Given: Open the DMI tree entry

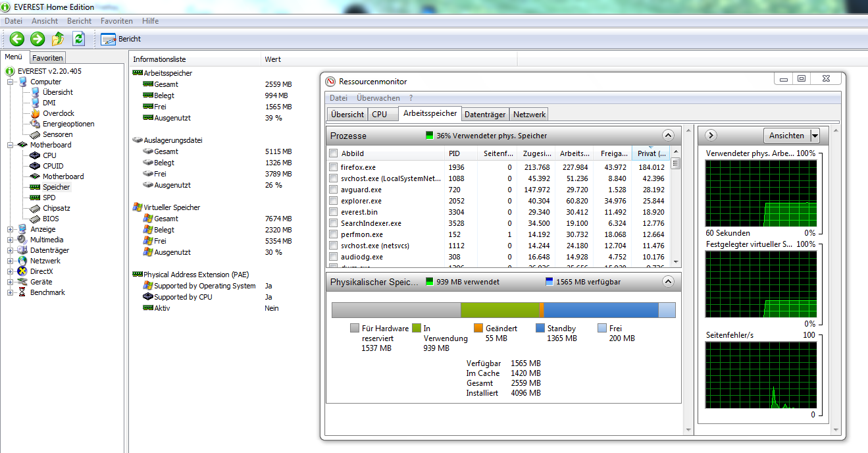Looking at the screenshot, I should [x=49, y=103].
